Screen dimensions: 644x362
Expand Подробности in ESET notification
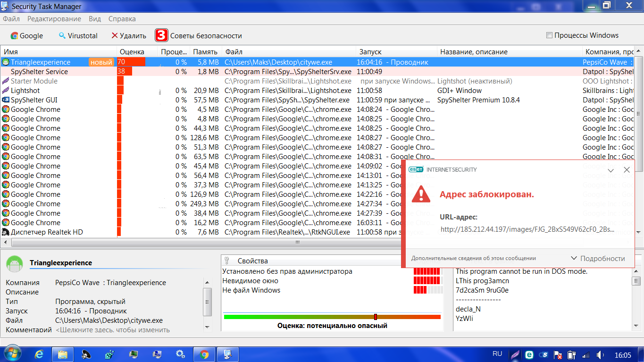[x=598, y=258]
